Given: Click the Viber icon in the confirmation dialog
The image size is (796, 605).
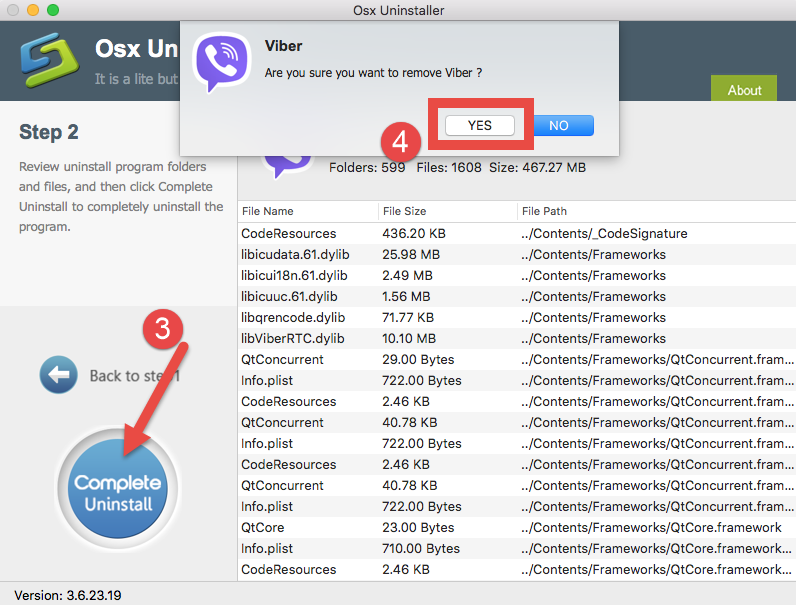Looking at the screenshot, I should click(x=221, y=62).
